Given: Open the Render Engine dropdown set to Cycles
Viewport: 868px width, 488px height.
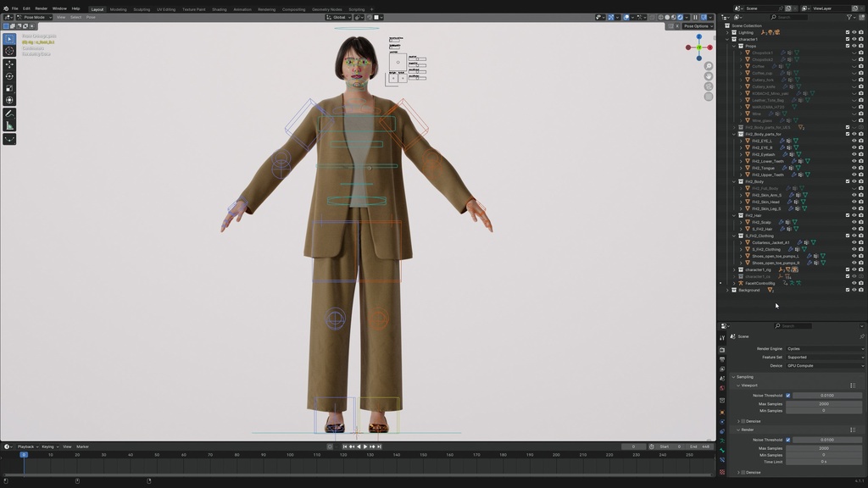Looking at the screenshot, I should tap(823, 348).
